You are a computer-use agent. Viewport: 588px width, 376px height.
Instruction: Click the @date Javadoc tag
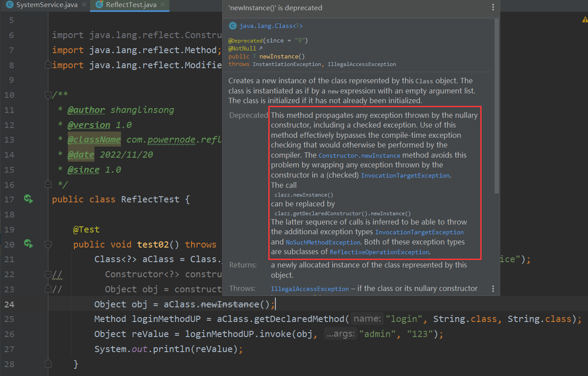click(x=81, y=155)
